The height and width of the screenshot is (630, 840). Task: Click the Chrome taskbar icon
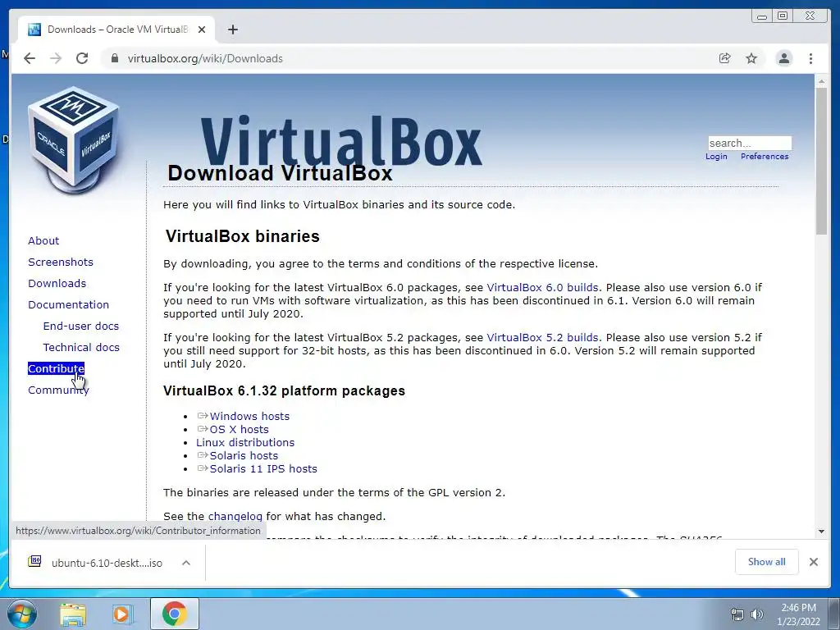pos(175,614)
